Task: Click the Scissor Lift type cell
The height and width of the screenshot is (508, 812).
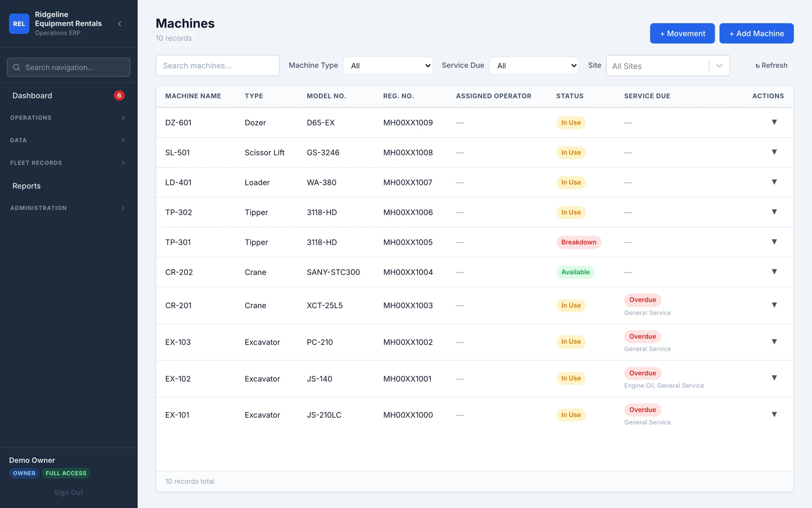Action: pyautogui.click(x=264, y=152)
